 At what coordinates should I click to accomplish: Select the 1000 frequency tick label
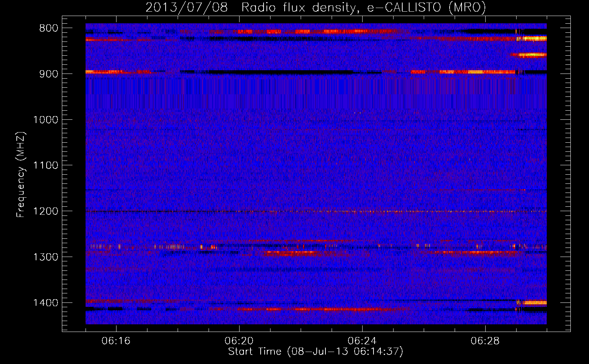46,120
